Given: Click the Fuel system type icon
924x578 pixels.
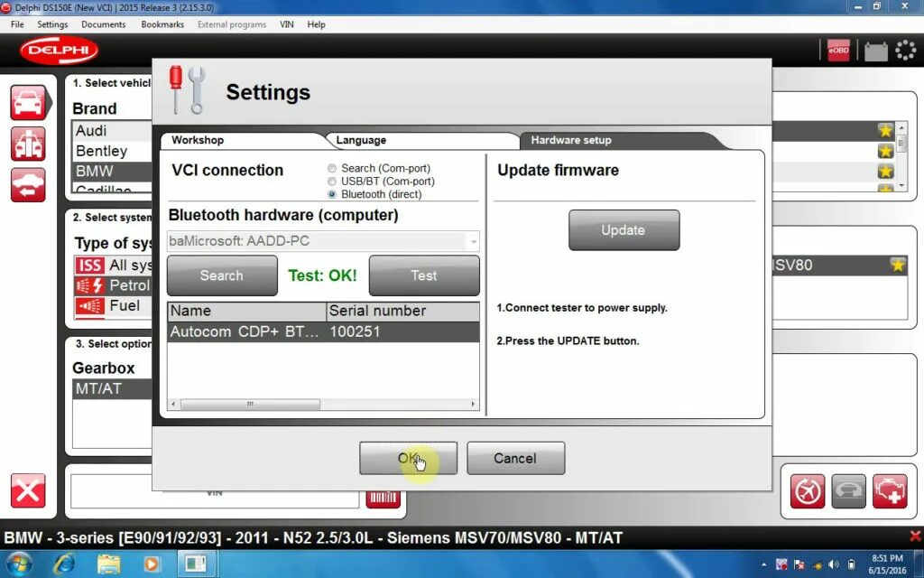Looking at the screenshot, I should [x=89, y=306].
